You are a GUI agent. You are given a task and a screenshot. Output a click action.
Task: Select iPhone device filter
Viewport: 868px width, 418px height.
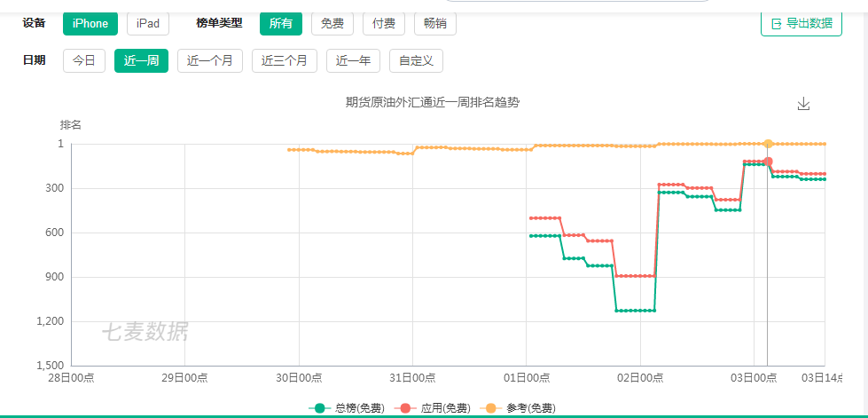(x=90, y=23)
